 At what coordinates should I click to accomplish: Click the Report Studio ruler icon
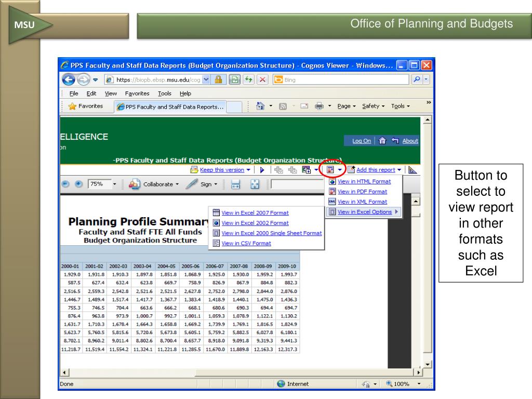(x=413, y=170)
